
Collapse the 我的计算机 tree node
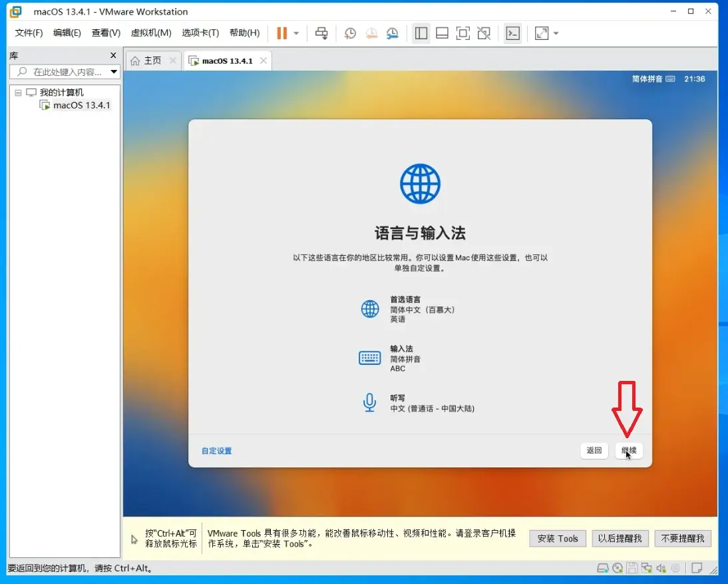coord(18,93)
